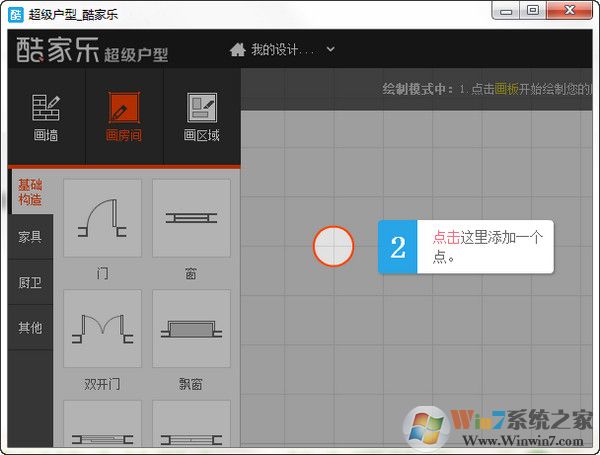This screenshot has height=455, width=600.
Task: Click the 窗 label text
Action: 191,274
